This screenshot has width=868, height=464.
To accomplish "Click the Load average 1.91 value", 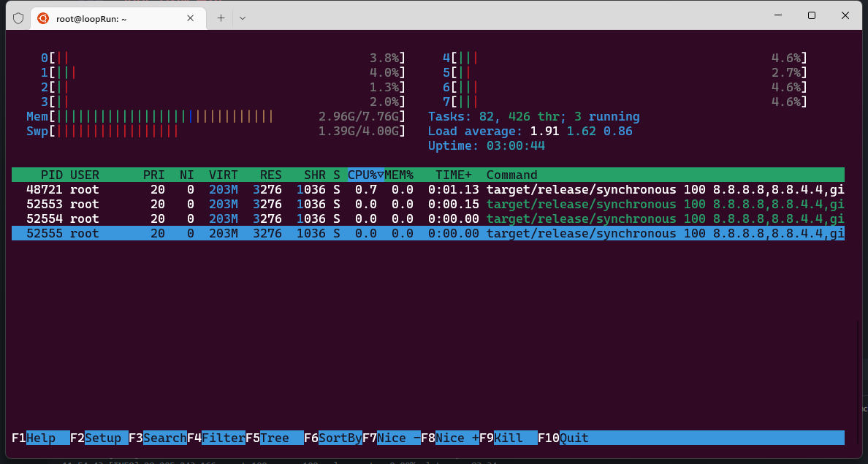I will pos(545,132).
